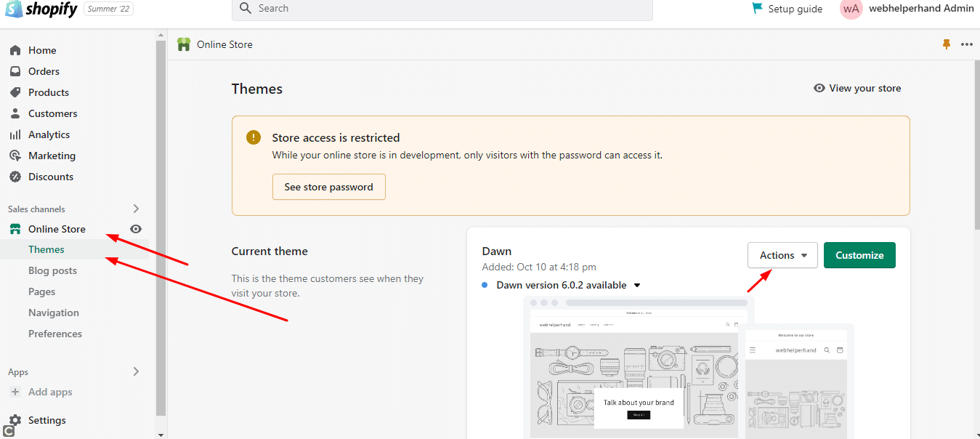The width and height of the screenshot is (980, 439).
Task: Click the warning icon in restricted banner
Action: tap(253, 137)
